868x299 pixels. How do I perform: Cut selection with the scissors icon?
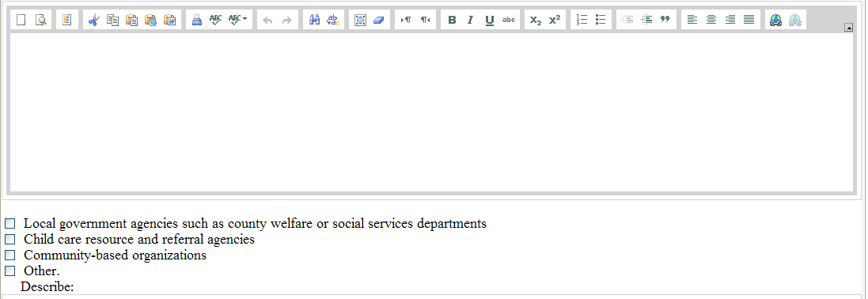tap(94, 20)
